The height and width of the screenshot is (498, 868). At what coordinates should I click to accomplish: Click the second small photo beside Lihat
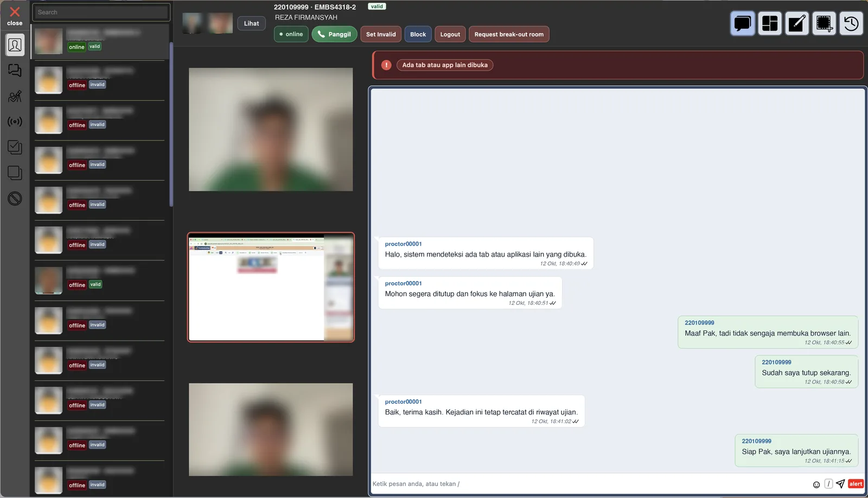click(x=221, y=23)
